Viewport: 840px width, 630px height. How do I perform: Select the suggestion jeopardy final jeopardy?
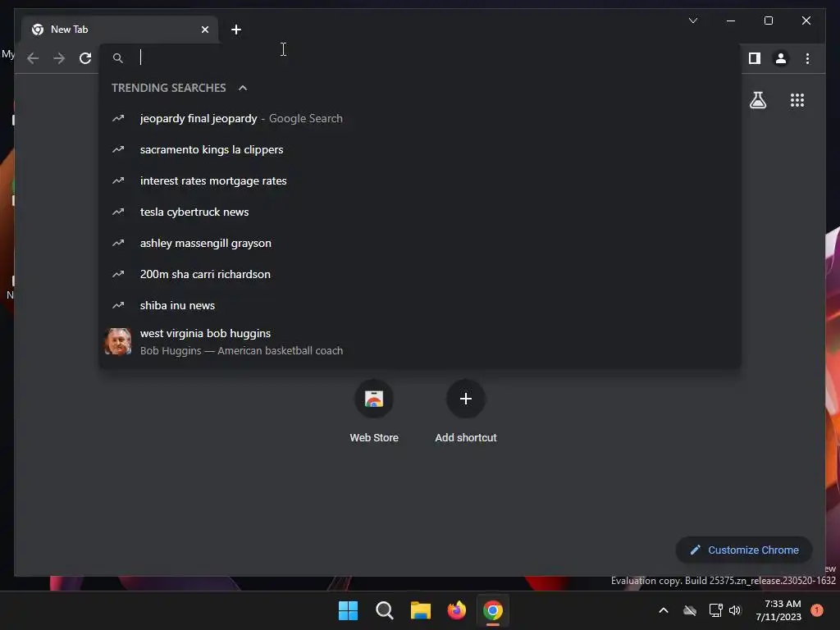tap(420, 118)
